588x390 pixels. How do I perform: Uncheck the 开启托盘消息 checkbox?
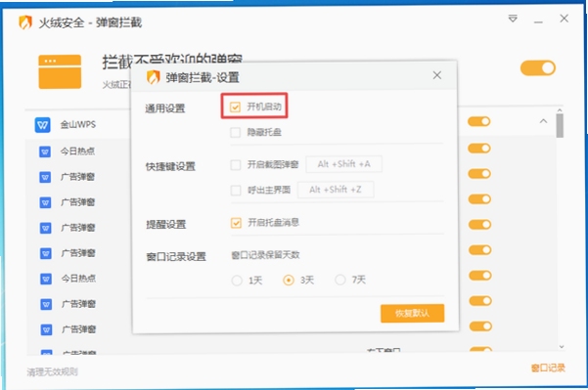[x=236, y=223]
